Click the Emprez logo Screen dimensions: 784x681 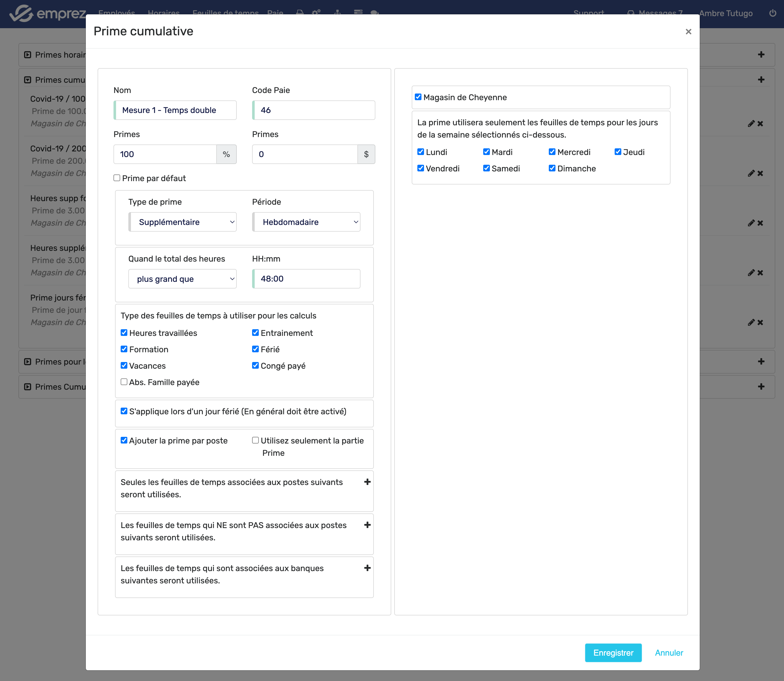pyautogui.click(x=47, y=14)
